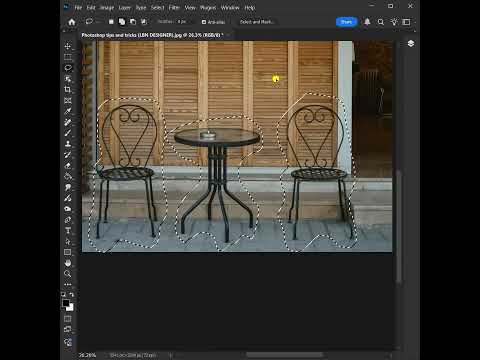This screenshot has width=480, height=360.
Task: Toggle Quick Mask mode
Action: [68, 319]
